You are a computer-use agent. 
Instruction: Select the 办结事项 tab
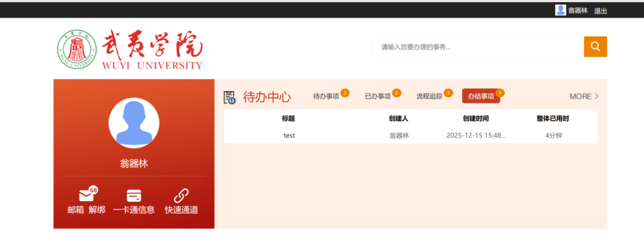coord(481,96)
